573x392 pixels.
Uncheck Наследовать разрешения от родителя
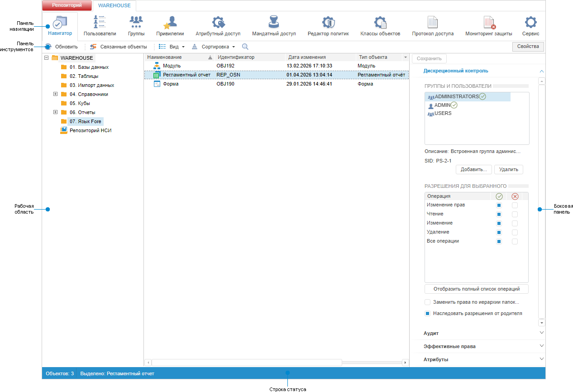427,313
